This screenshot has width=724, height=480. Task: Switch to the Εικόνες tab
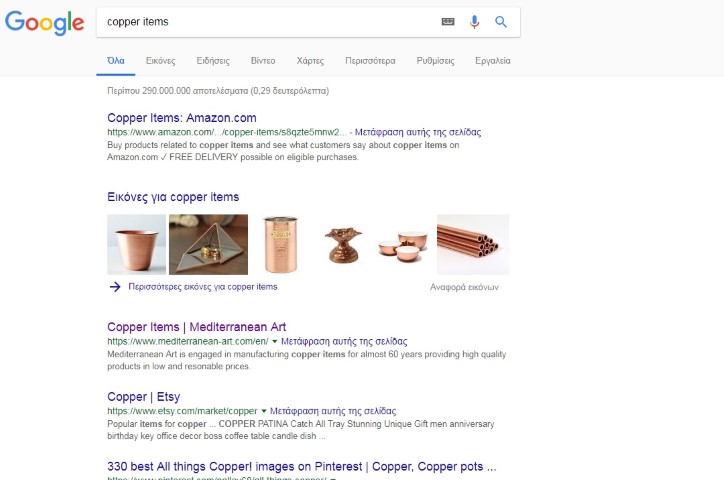point(161,61)
